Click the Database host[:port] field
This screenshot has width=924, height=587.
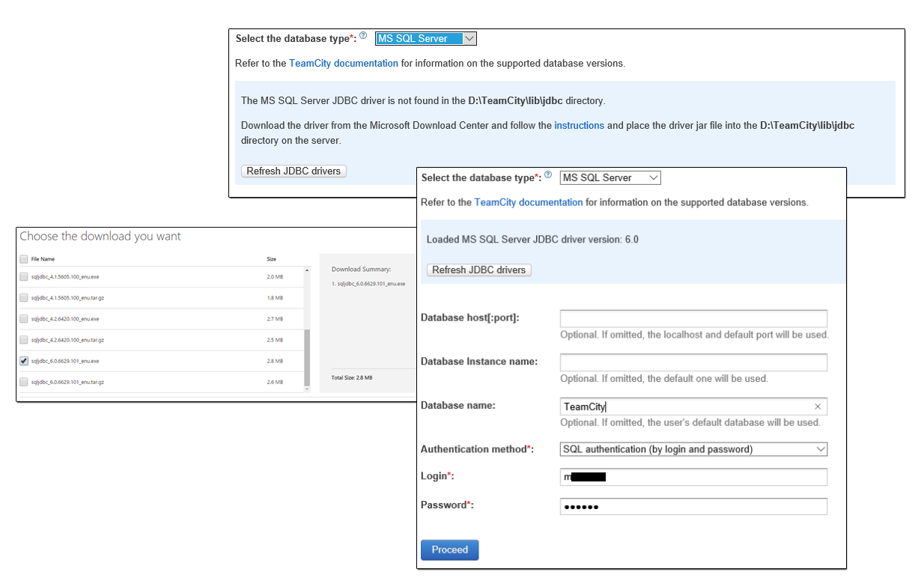pyautogui.click(x=693, y=318)
